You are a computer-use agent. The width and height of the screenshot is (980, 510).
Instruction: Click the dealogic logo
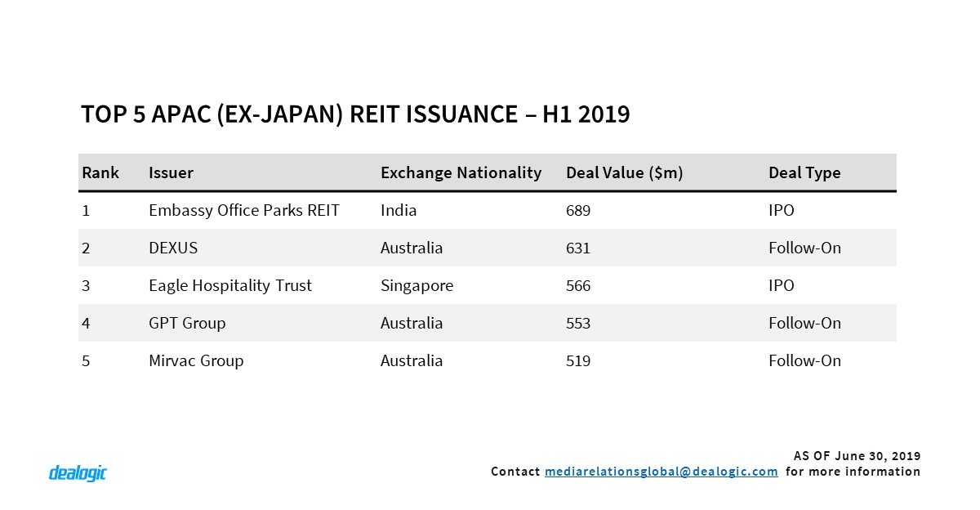coord(78,472)
